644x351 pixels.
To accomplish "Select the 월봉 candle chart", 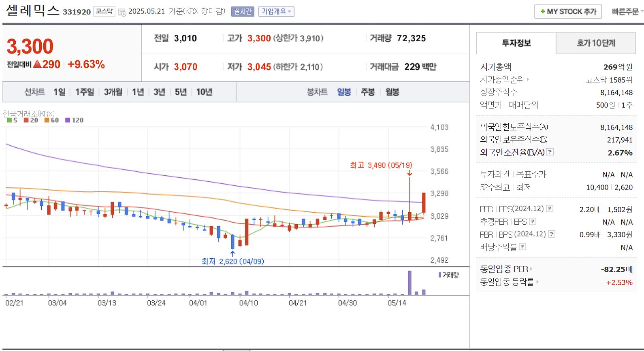I will coord(392,92).
